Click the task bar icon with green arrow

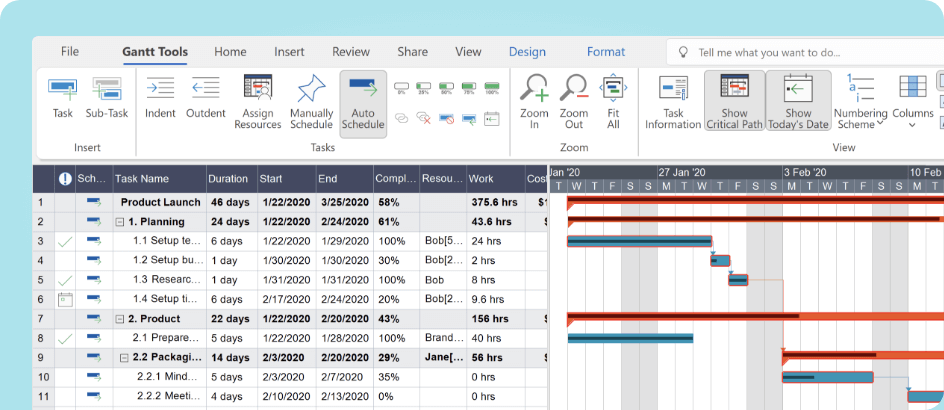469,118
